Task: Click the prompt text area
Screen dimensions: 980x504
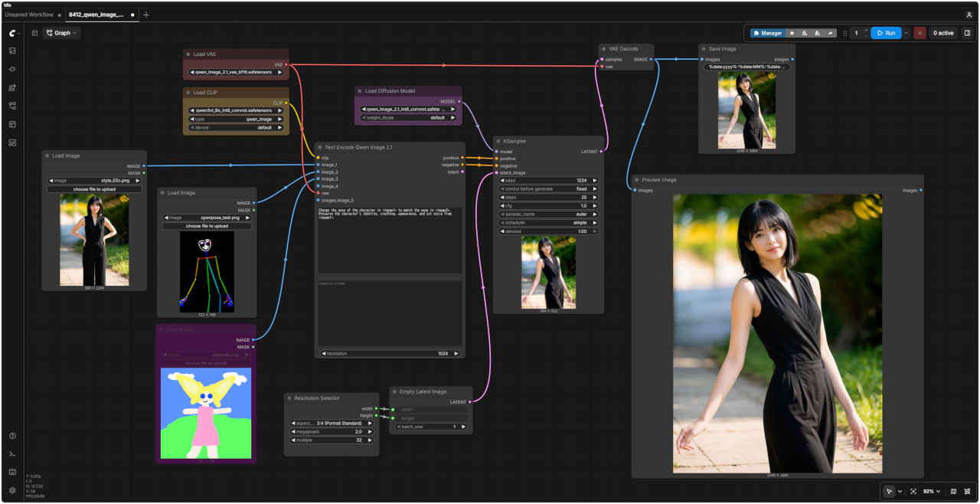Action: click(x=390, y=240)
